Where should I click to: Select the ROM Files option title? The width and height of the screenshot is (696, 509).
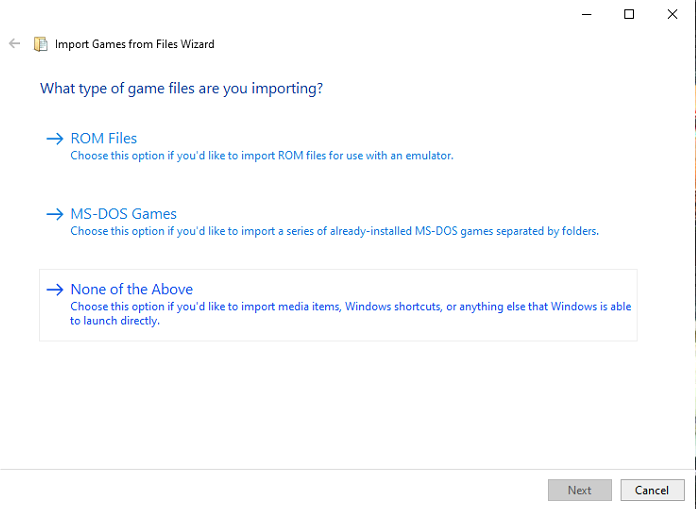pos(103,138)
